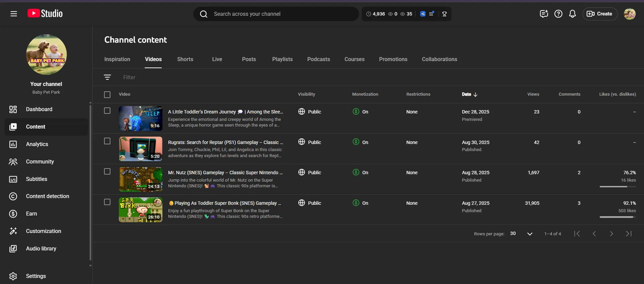Click the trophy icon in top bar
The height and width of the screenshot is (284, 644).
click(x=444, y=14)
